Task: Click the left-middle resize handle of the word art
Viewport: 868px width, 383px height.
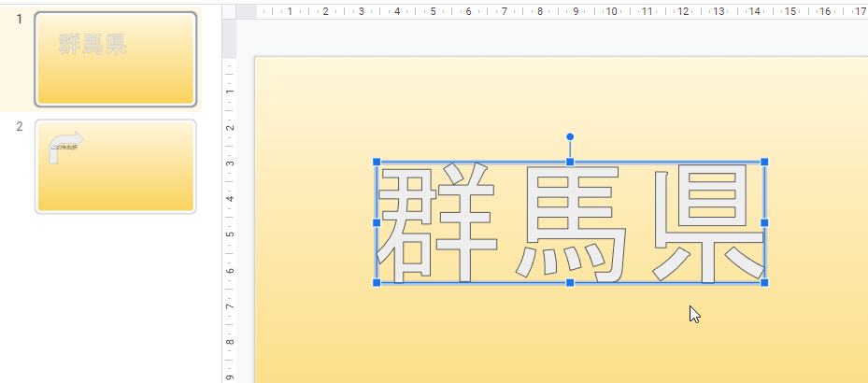Action: tap(377, 222)
